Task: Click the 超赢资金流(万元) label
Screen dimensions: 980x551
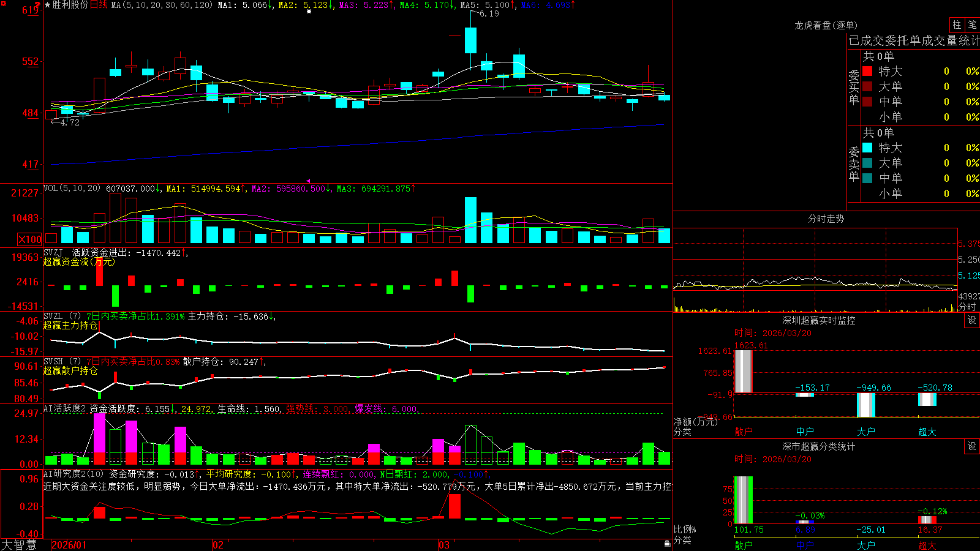Action: point(79,261)
